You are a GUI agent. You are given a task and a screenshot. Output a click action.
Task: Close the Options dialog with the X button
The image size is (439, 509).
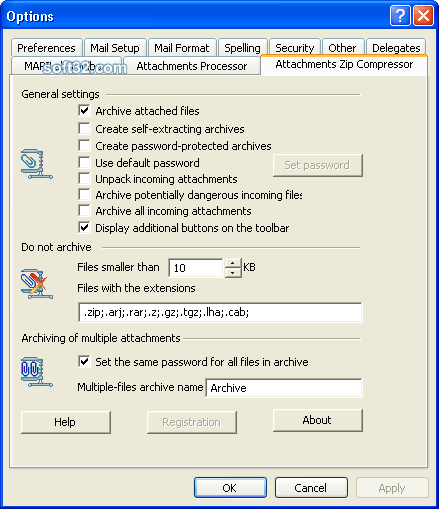click(423, 15)
